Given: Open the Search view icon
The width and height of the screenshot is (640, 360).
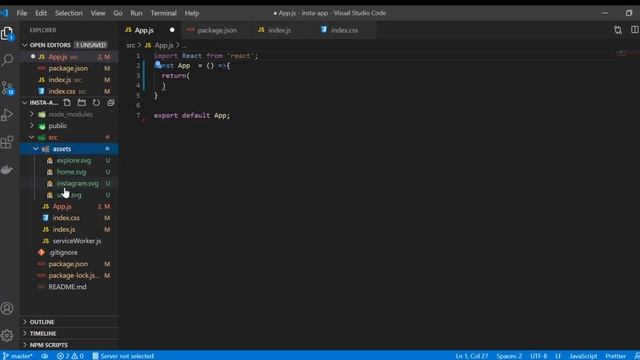Looking at the screenshot, I should (x=7, y=60).
